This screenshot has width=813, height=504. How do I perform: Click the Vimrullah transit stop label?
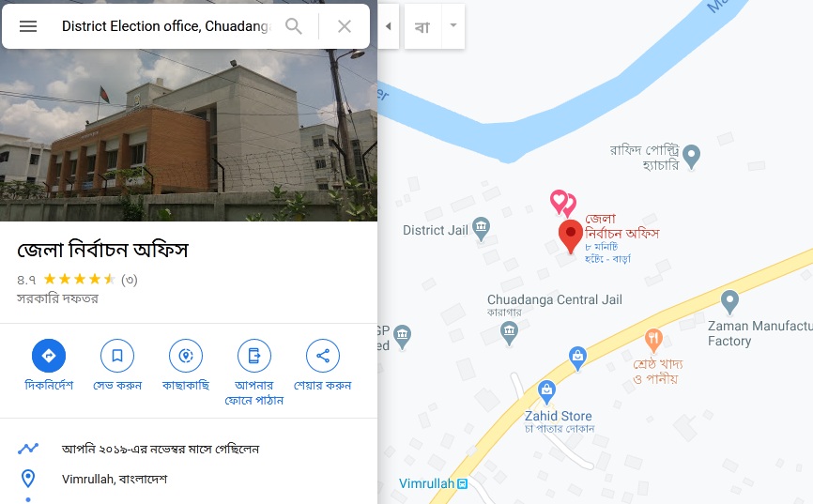coord(433,483)
